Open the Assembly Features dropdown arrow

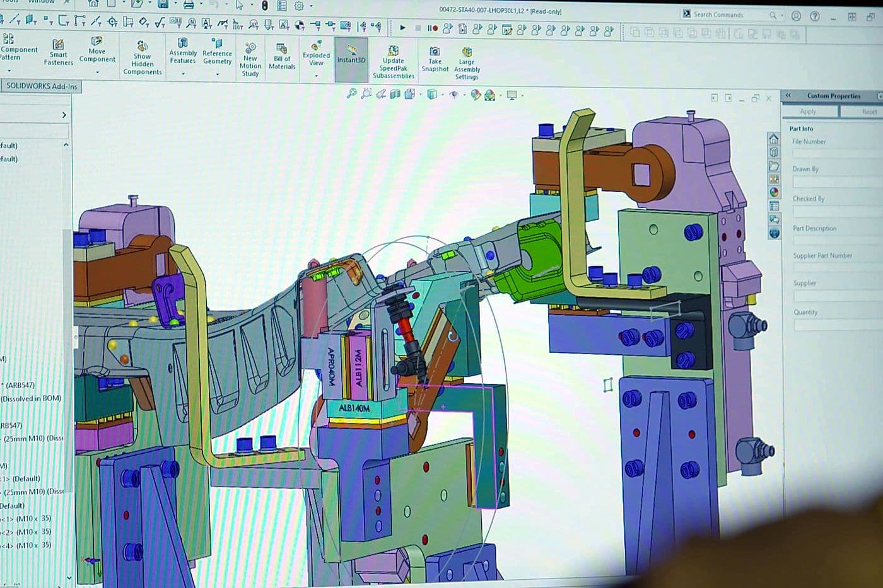click(183, 73)
